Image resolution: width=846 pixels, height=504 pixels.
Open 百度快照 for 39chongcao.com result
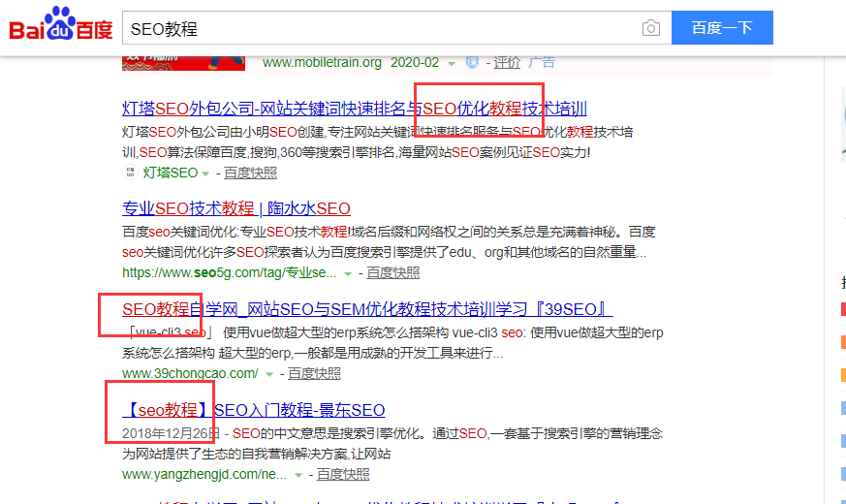[x=314, y=373]
